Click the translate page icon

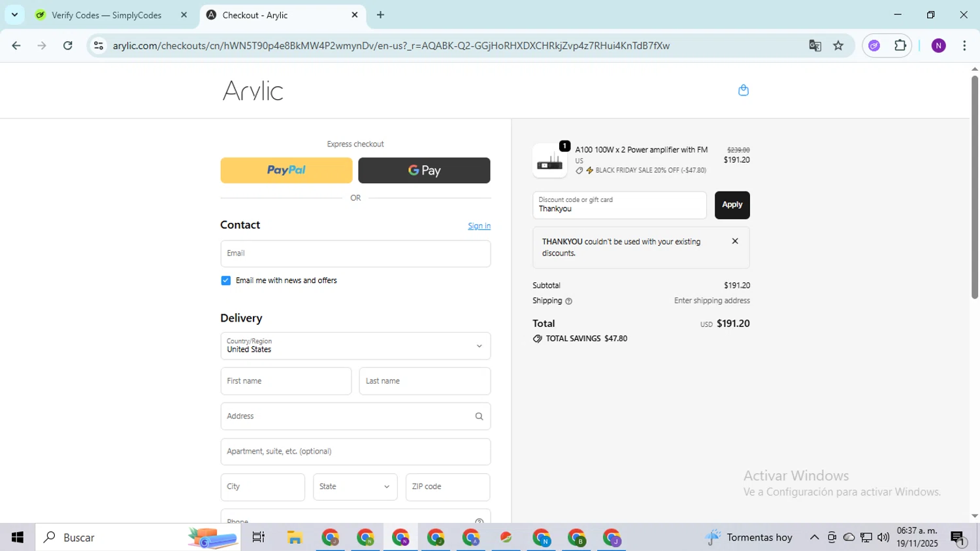point(815,46)
